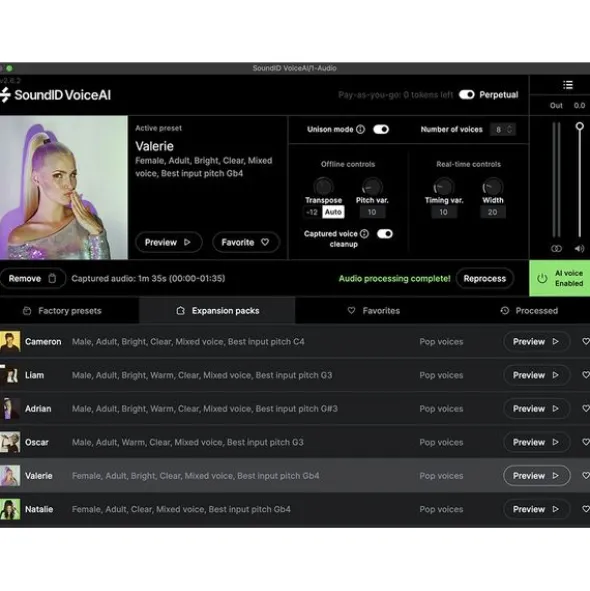Preview the Natalie voice
The image size is (590, 591).
tap(536, 509)
